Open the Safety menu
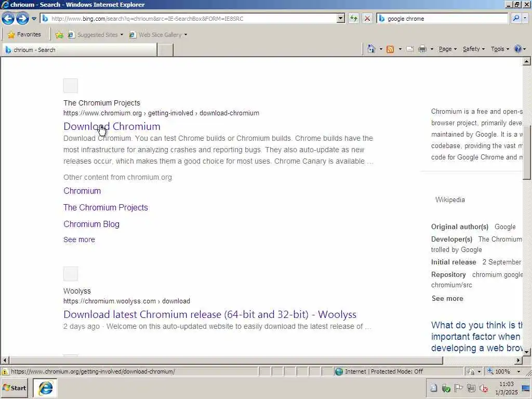The image size is (532, 399). (x=474, y=49)
